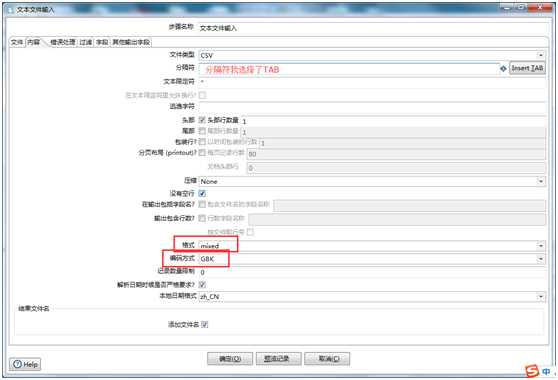Click the 步骤名称 input field
The height and width of the screenshot is (380, 558).
tap(373, 28)
